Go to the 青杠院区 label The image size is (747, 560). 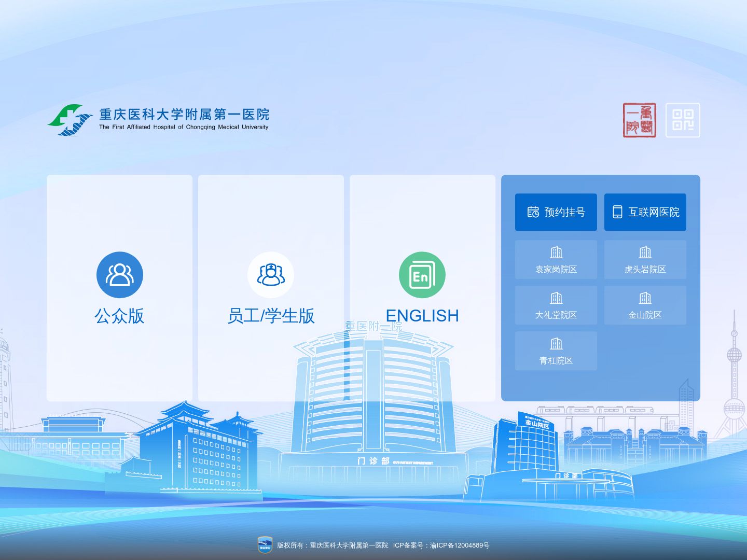tap(556, 361)
